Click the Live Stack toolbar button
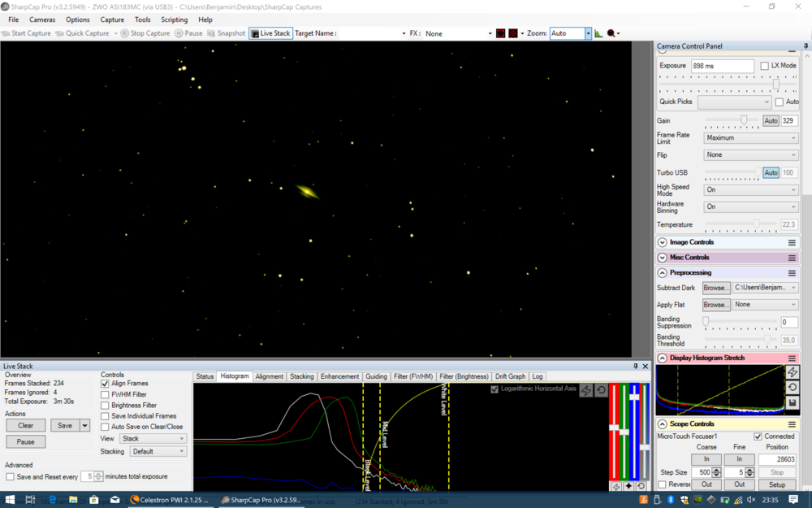This screenshot has width=812, height=508. [x=270, y=33]
